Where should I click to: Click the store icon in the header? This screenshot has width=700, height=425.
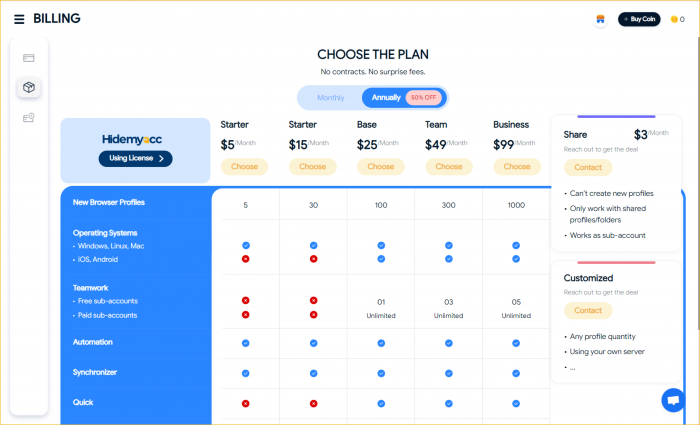coord(600,19)
